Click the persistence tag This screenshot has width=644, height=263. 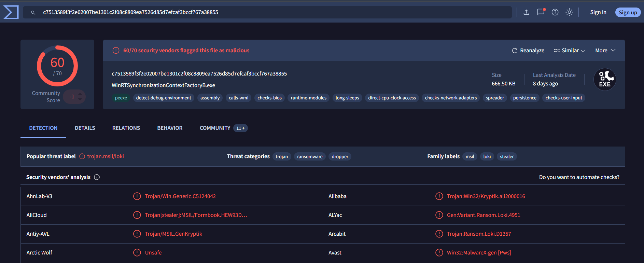(x=525, y=98)
